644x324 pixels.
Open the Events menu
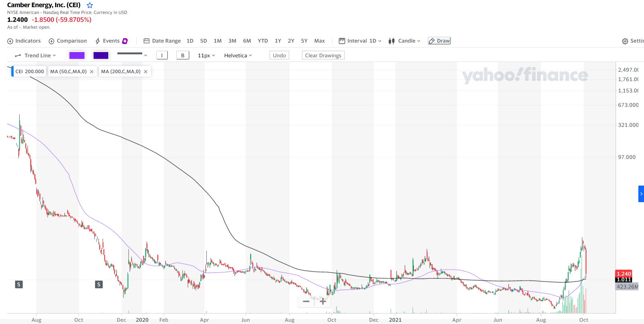click(x=111, y=41)
